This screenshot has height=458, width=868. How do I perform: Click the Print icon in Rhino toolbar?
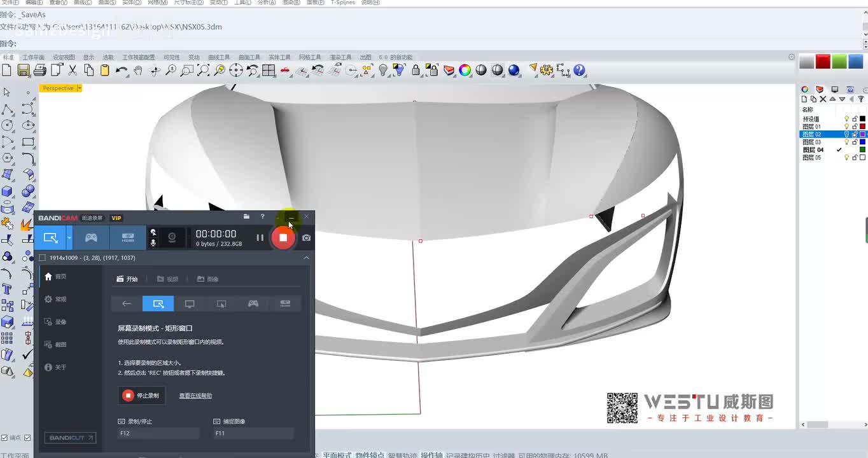[x=40, y=71]
